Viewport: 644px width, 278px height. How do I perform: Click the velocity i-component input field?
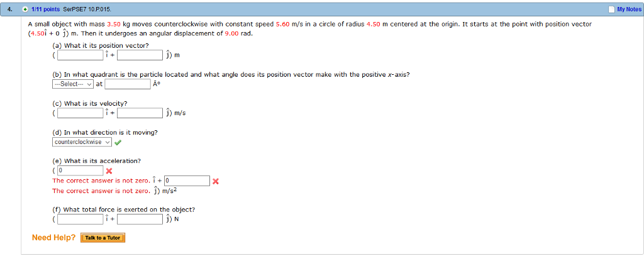pyautogui.click(x=80, y=113)
